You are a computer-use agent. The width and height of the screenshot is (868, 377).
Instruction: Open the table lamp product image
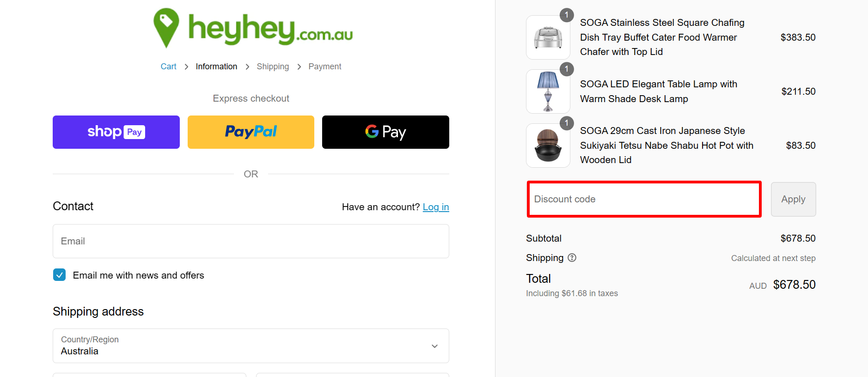[x=548, y=91]
